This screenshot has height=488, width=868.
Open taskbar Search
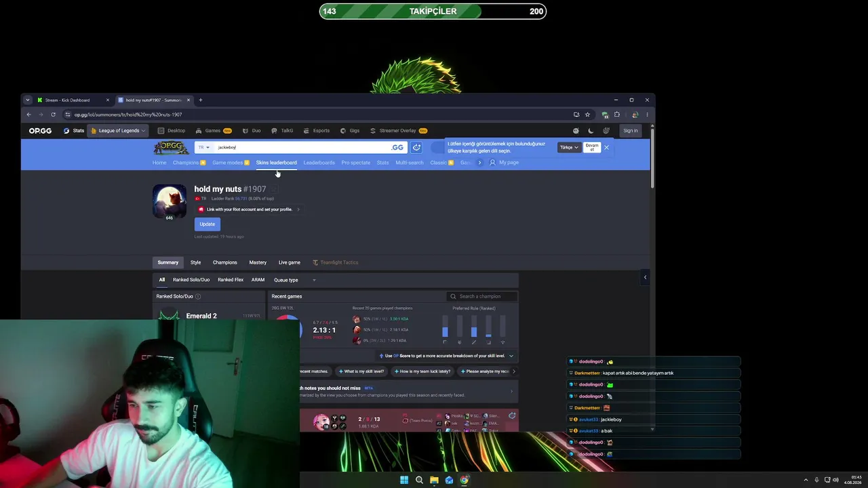[419, 481]
